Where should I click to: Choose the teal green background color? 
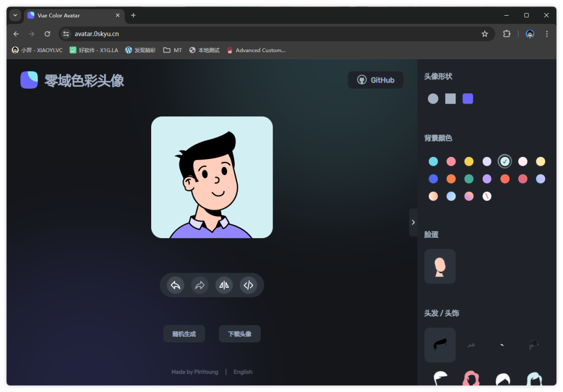coord(469,179)
